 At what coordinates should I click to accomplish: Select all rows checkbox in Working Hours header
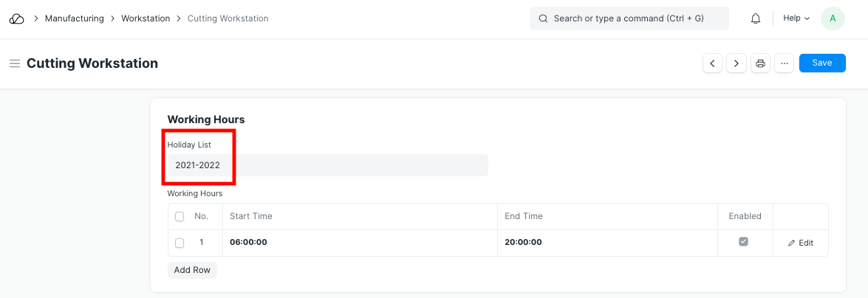click(180, 217)
